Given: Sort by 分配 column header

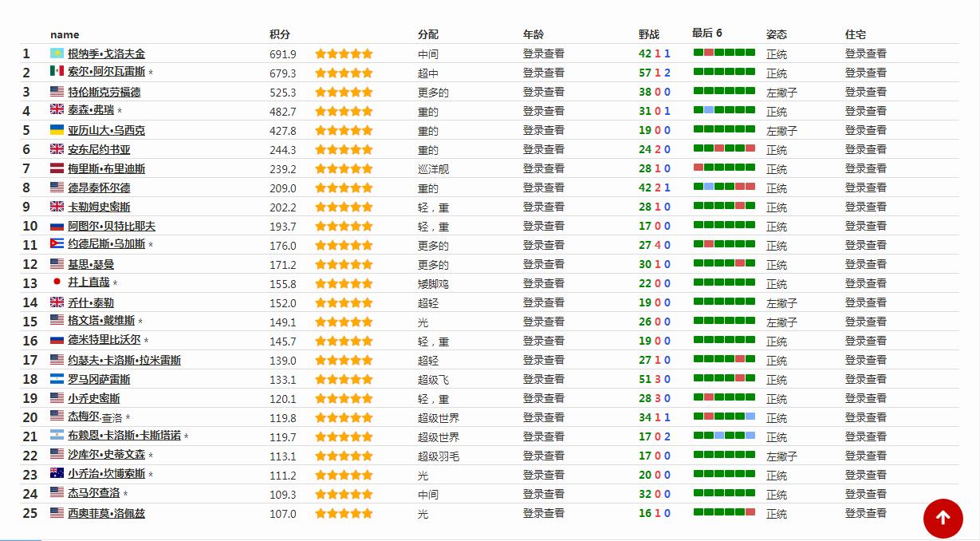Looking at the screenshot, I should coord(428,34).
